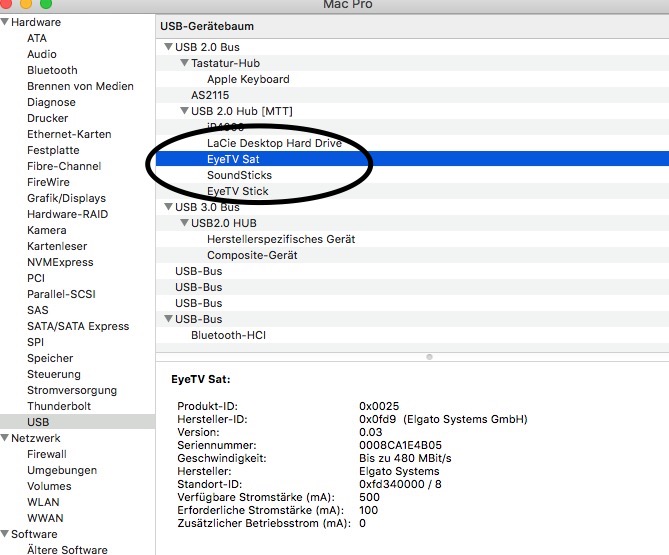Select SAS in the sidebar
Viewport: 669px width, 555px height.
(x=38, y=310)
